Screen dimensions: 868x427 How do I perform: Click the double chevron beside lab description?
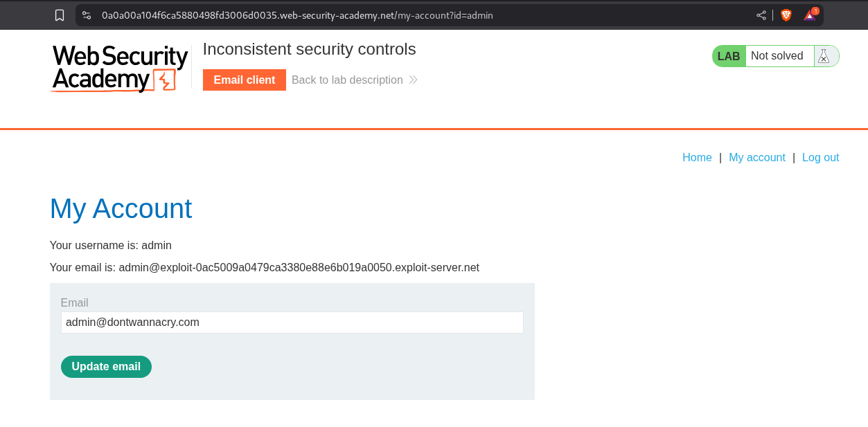coord(413,80)
